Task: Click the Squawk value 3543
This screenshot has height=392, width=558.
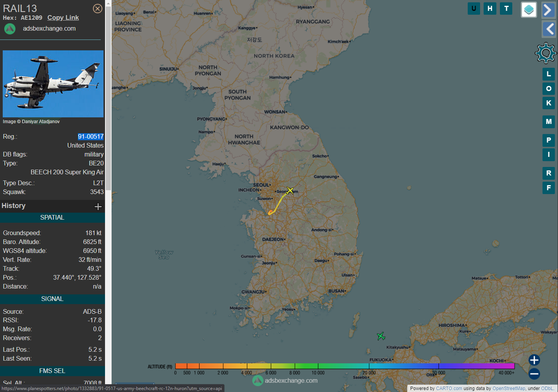Action: (x=97, y=192)
